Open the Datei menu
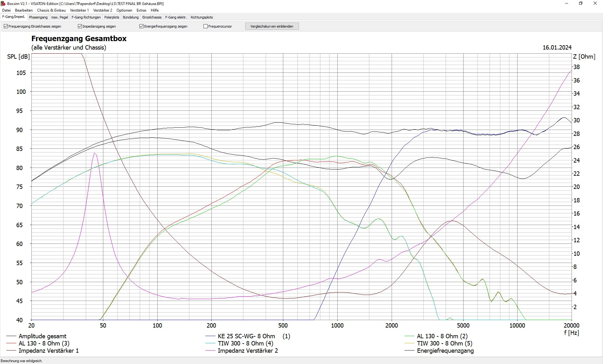This screenshot has width=603, height=364. click(x=6, y=10)
